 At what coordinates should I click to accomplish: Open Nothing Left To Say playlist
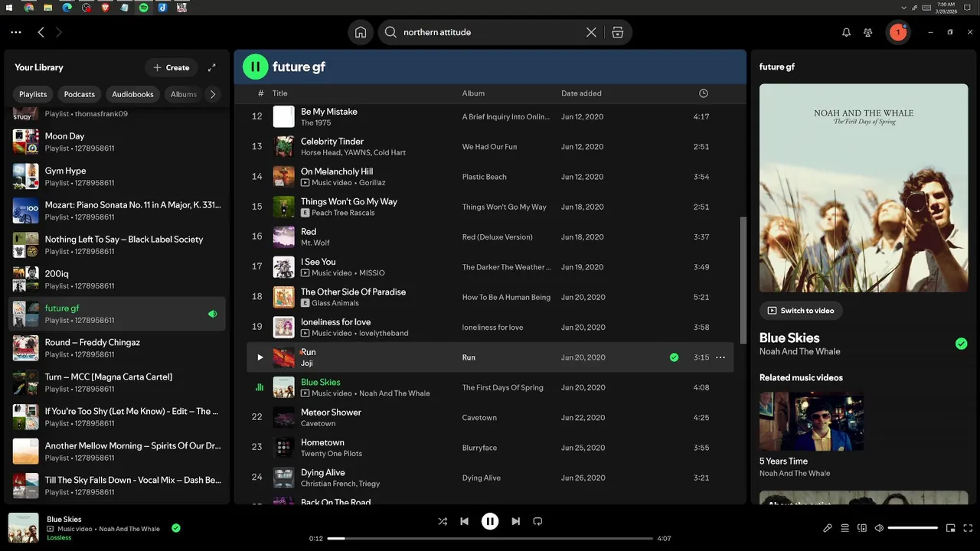tap(117, 245)
